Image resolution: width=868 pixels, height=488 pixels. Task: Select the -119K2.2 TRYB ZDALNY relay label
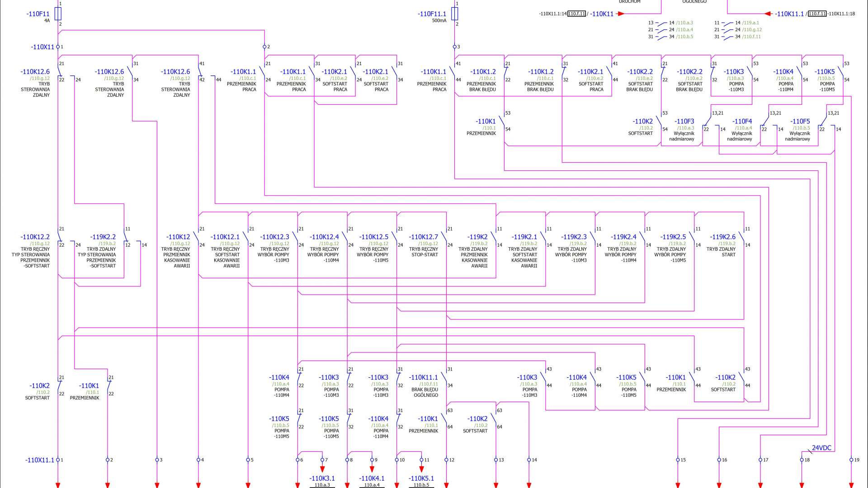click(103, 237)
